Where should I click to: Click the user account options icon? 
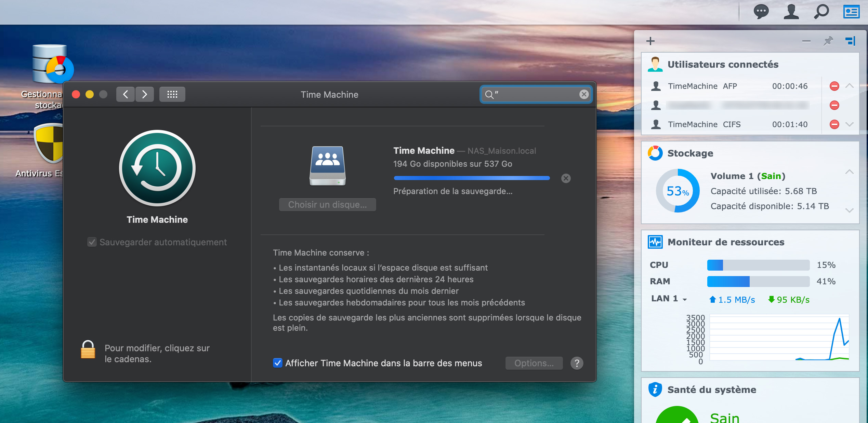pos(791,12)
